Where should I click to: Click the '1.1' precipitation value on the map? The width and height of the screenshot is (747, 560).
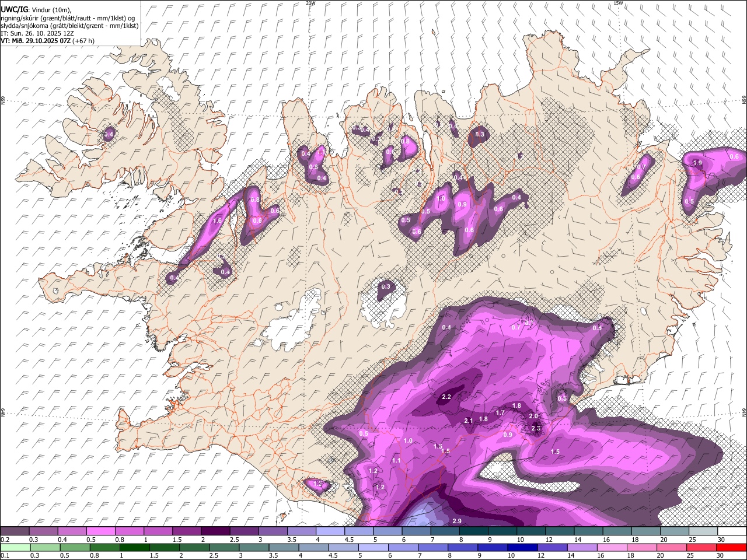[x=396, y=461]
